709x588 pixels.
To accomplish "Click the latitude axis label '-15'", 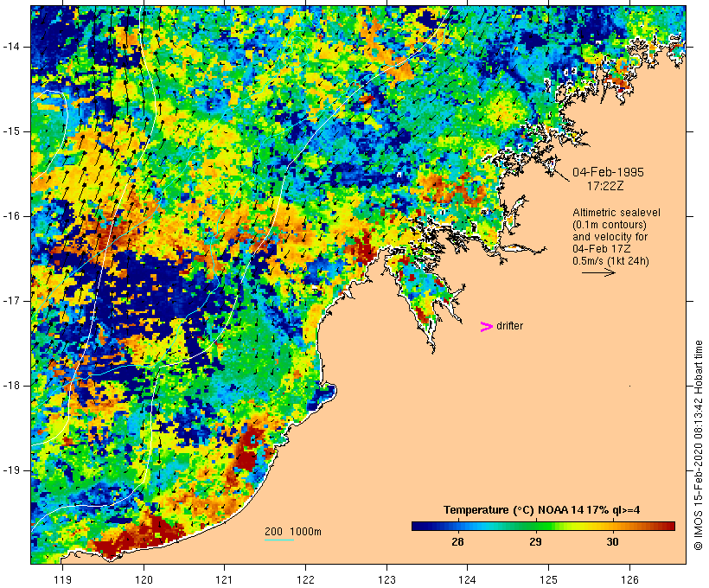I will [x=11, y=131].
